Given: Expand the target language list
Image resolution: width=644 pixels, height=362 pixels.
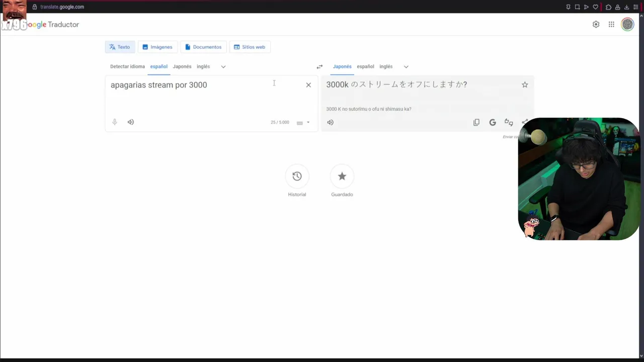Looking at the screenshot, I should [x=406, y=66].
